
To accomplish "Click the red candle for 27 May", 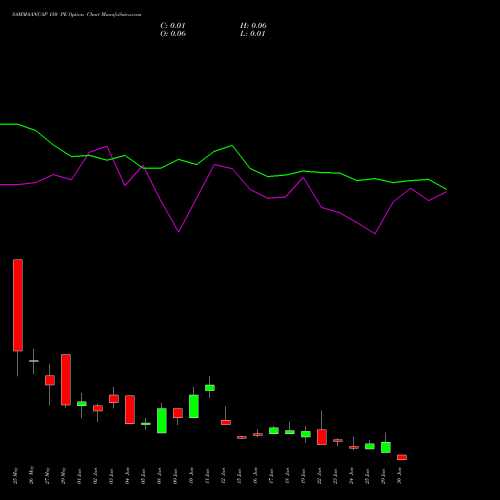I will (x=50, y=380).
